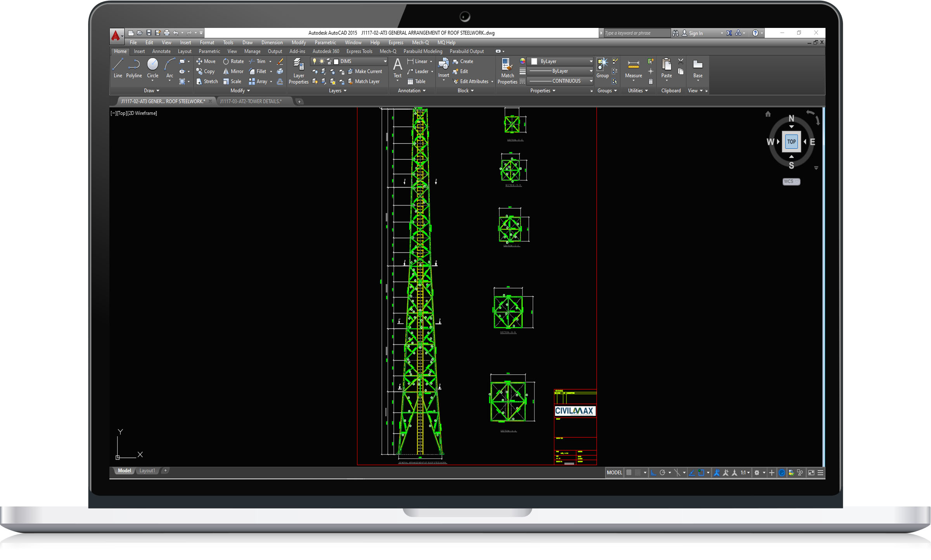Click the Table annotation tool
931x560 pixels.
click(416, 81)
